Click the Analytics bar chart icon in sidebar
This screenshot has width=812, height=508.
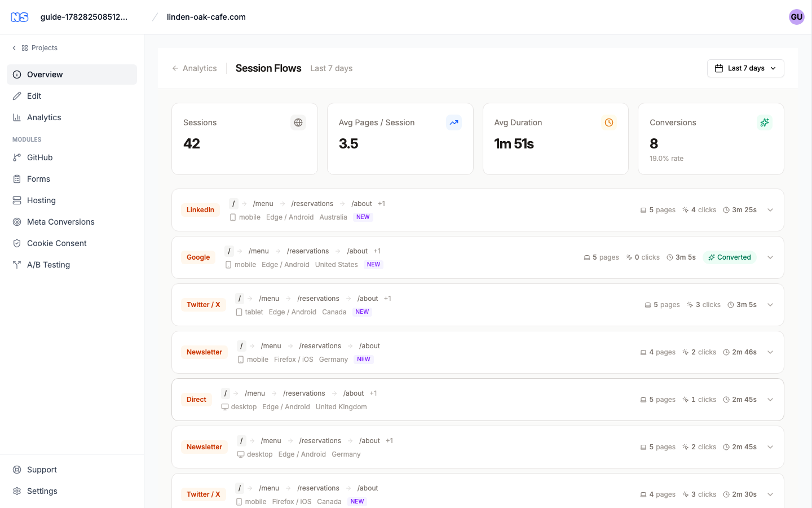[17, 117]
